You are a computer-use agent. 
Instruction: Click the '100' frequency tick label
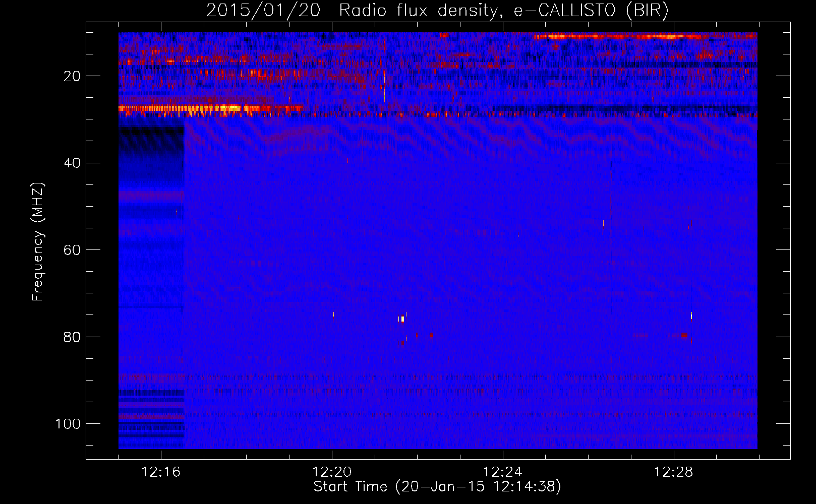click(68, 424)
